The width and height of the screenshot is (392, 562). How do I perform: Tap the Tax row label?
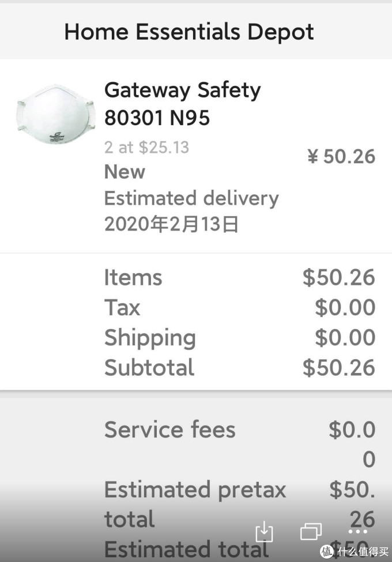click(x=122, y=307)
